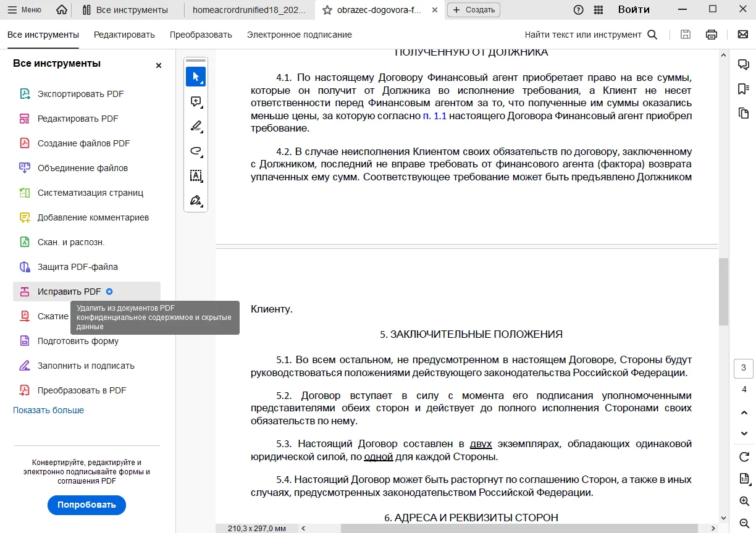Close the Все инструменты panel
This screenshot has height=533, width=756.
pos(159,65)
